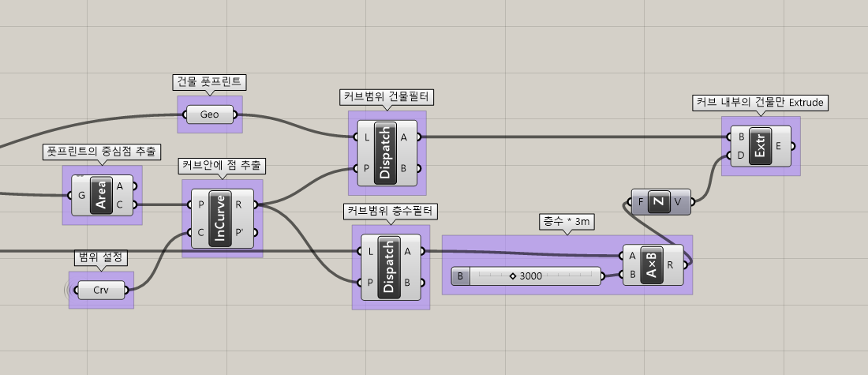Select the Crv parameter node
Image resolution: width=868 pixels, height=375 pixels.
click(101, 290)
